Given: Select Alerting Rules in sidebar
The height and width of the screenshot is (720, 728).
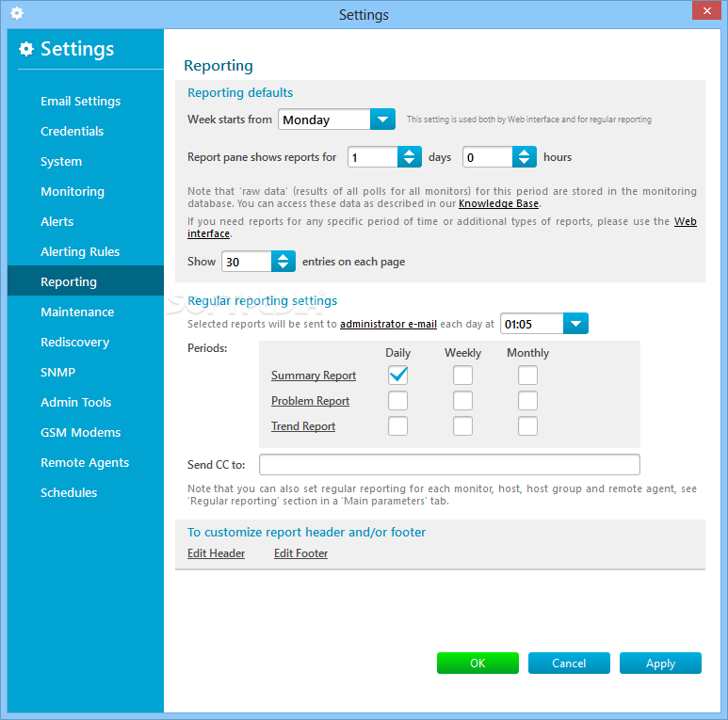Looking at the screenshot, I should tap(80, 252).
